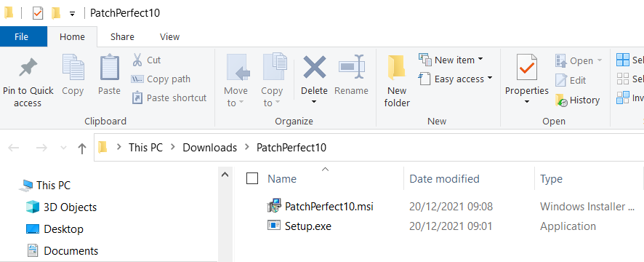Expand the Easy access dropdown
Screen dimensions: 644x262
point(455,79)
